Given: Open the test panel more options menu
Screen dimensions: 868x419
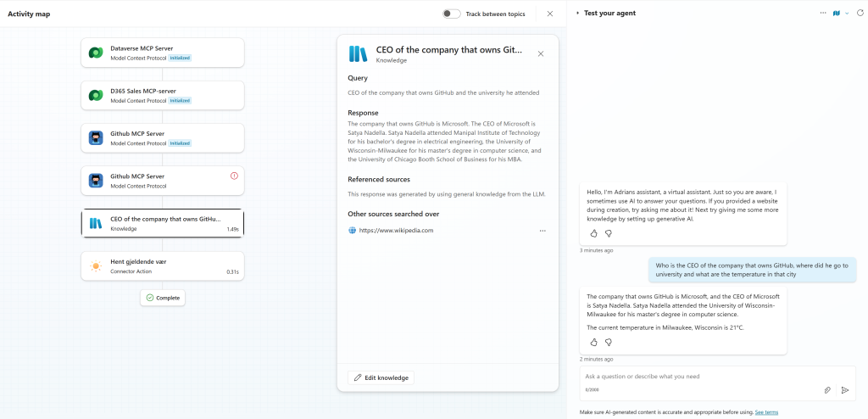Looking at the screenshot, I should tap(822, 14).
